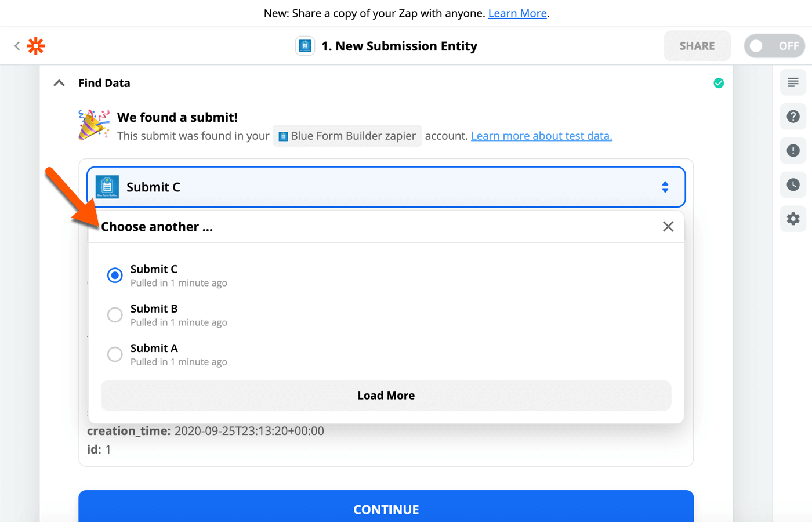Open the Zap notes panel icon
The width and height of the screenshot is (812, 522).
(793, 82)
